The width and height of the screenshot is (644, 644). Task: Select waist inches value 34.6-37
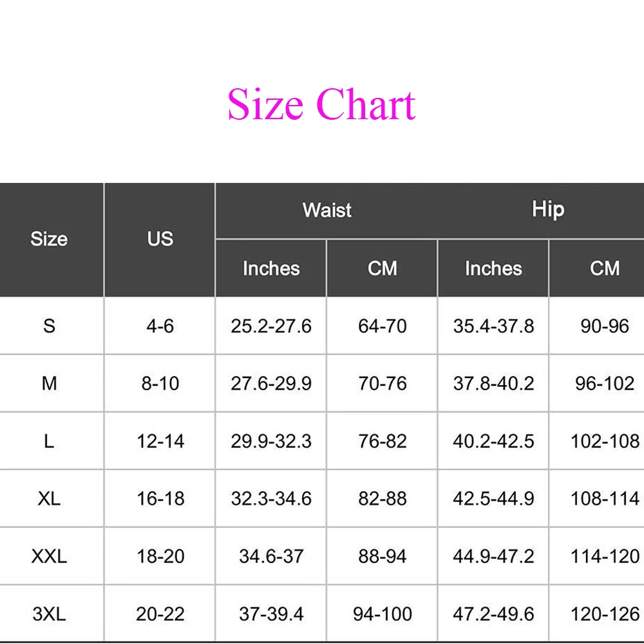coord(271,556)
